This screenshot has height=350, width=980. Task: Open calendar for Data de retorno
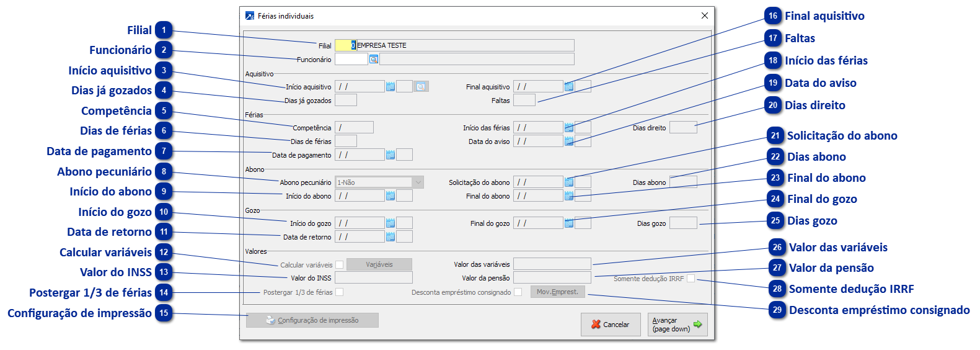pos(391,237)
